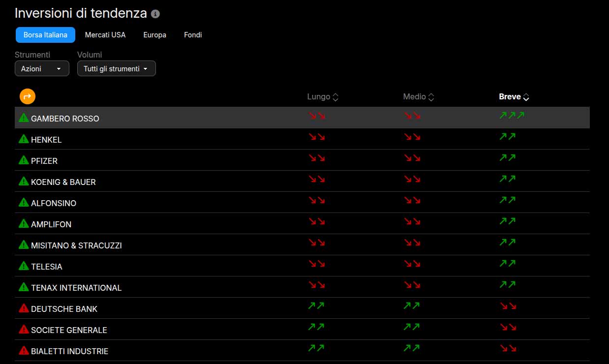609x364 pixels.
Task: Click the green warning triangle for KOENIG & BAUER
Action: [x=24, y=181]
